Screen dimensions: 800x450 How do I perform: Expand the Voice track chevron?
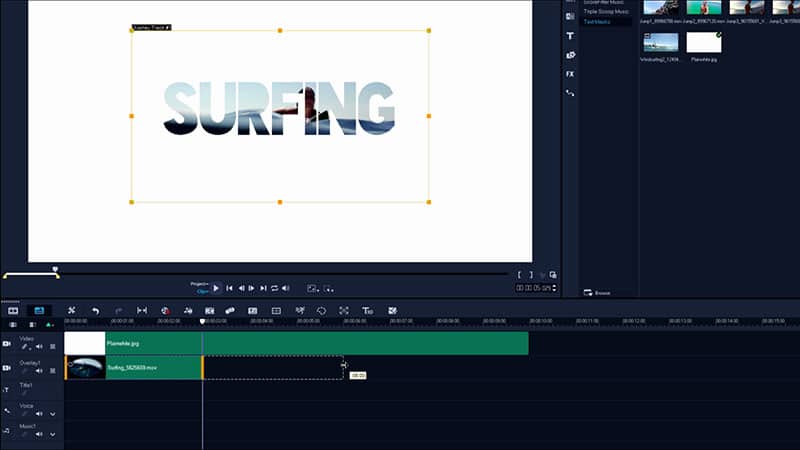point(53,414)
